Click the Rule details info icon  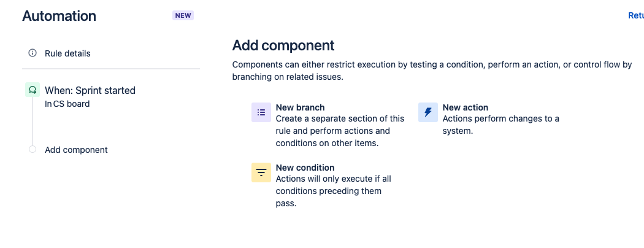click(x=33, y=53)
